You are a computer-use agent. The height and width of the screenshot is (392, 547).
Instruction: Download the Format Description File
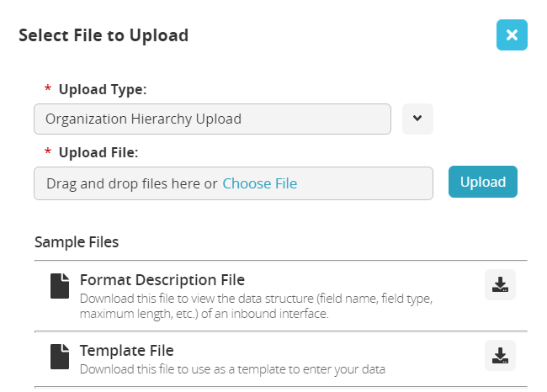coord(500,285)
